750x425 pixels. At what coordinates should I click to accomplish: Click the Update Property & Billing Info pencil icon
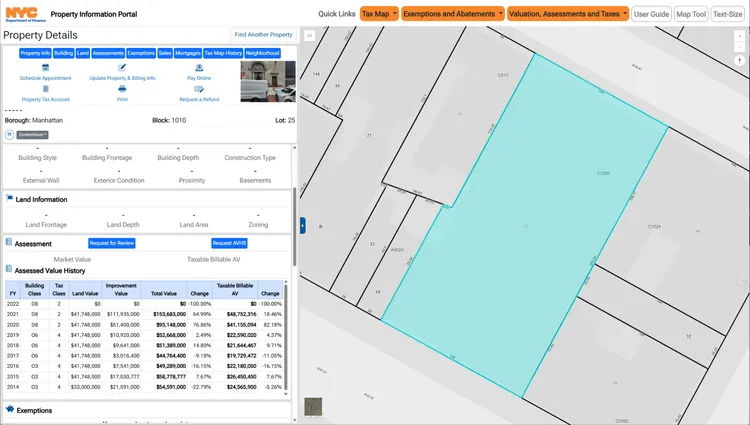click(122, 67)
